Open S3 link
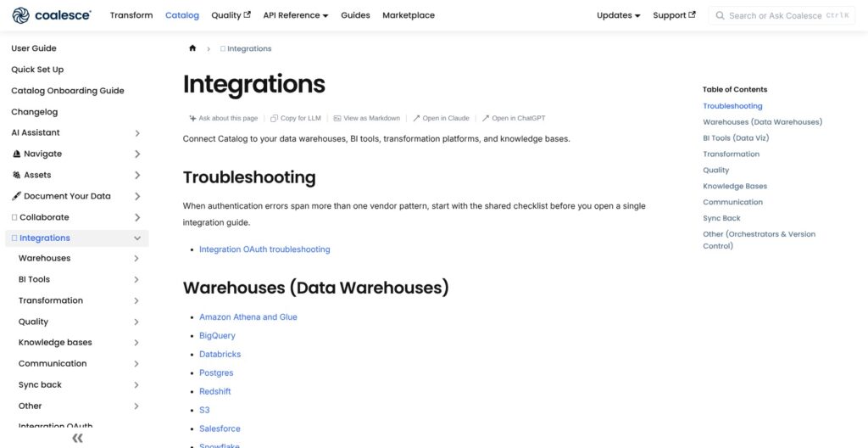Screen dimensions: 868x448 pyautogui.click(x=204, y=410)
